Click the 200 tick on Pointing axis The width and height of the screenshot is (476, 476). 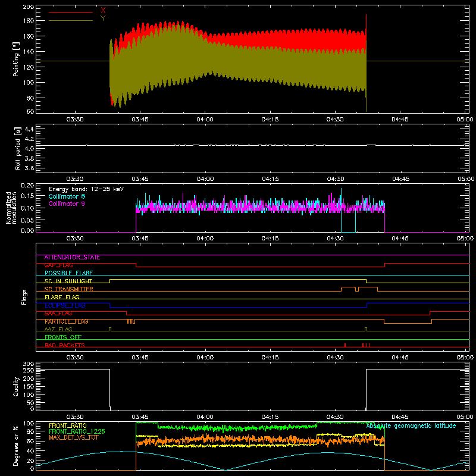(28, 7)
